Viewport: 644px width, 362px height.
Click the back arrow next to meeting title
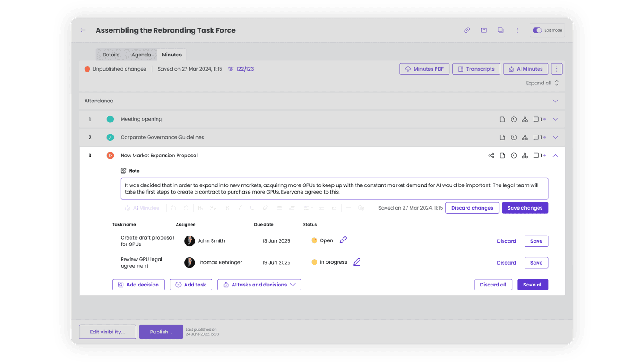point(83,30)
